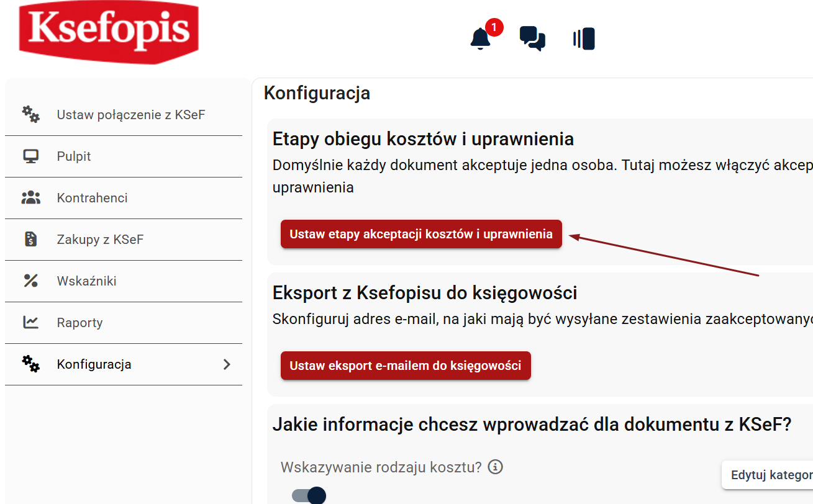Click the side panel icon in header
The image size is (813, 504).
(584, 39)
